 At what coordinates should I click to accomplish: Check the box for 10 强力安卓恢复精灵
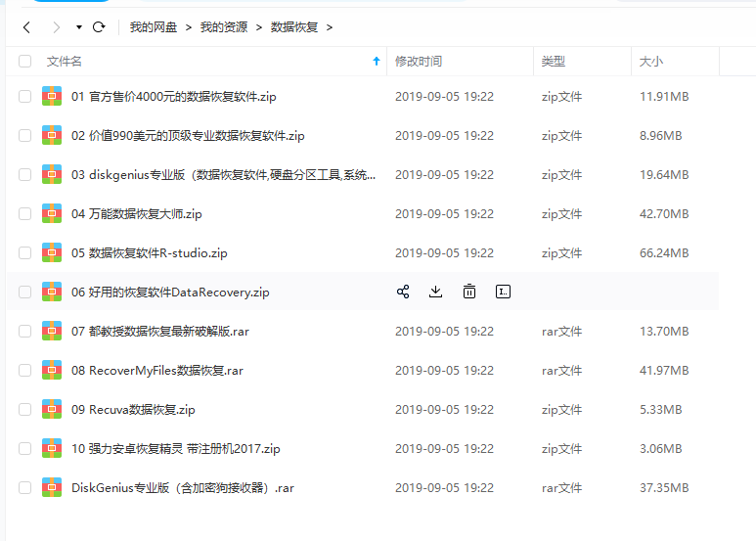click(x=25, y=448)
